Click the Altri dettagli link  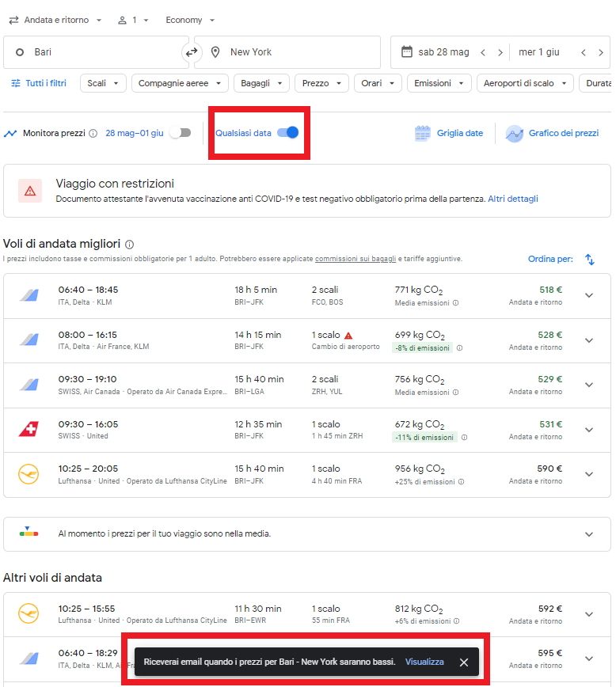coord(513,199)
